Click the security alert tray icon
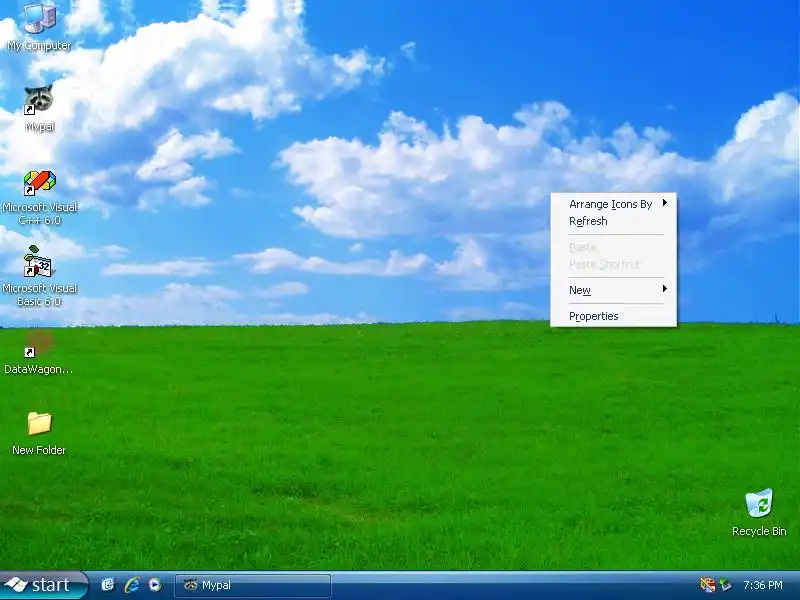Screen dimensions: 800x600 tap(708, 585)
